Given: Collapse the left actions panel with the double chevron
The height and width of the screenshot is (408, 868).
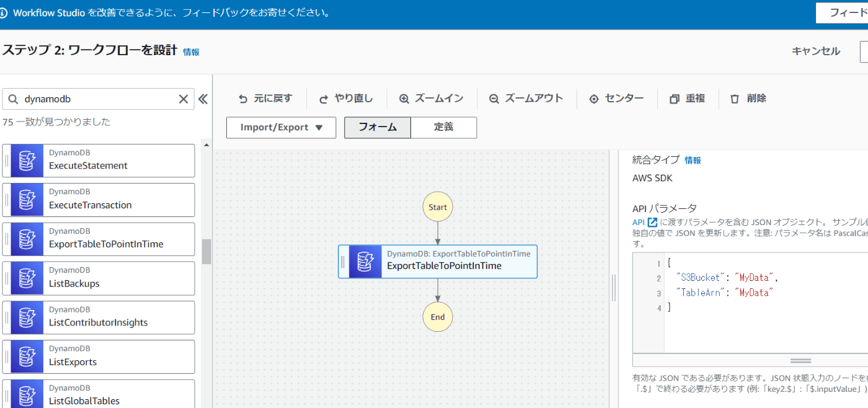Looking at the screenshot, I should [203, 99].
